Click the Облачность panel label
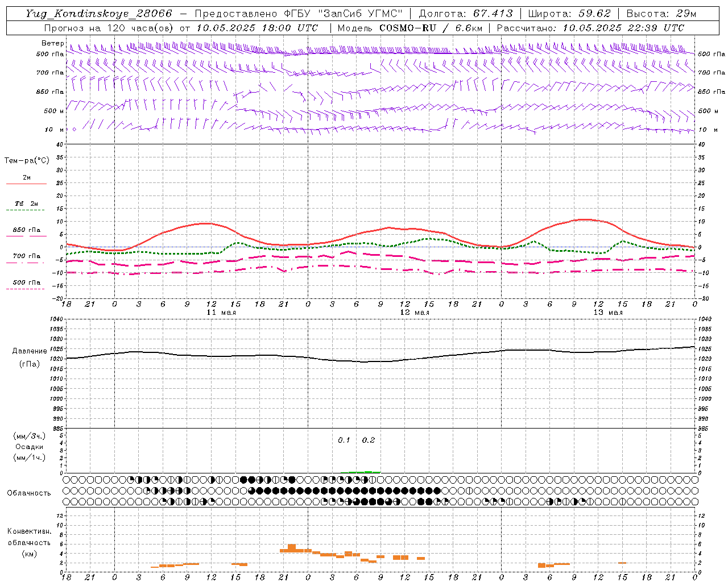728x582 pixels. [x=29, y=493]
